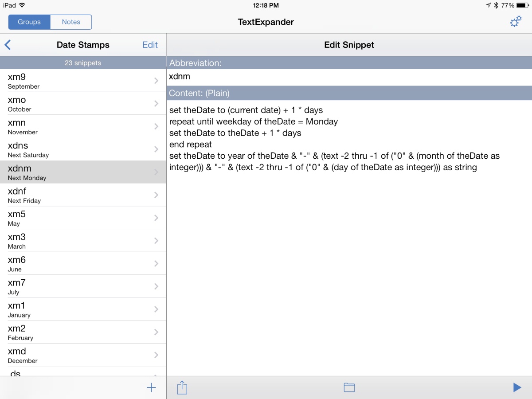The width and height of the screenshot is (532, 399).
Task: Tap into the snippet content text area
Action: [349, 238]
